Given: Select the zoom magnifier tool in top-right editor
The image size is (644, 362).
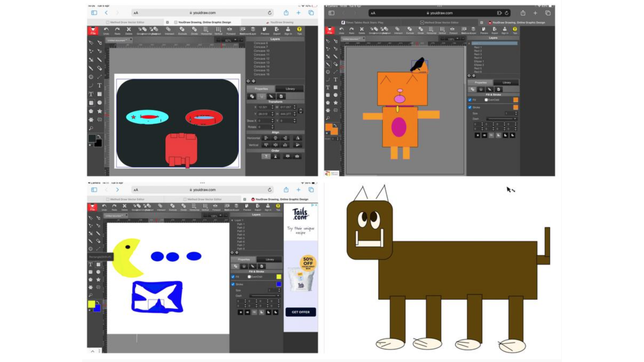Looking at the screenshot, I should tap(328, 118).
